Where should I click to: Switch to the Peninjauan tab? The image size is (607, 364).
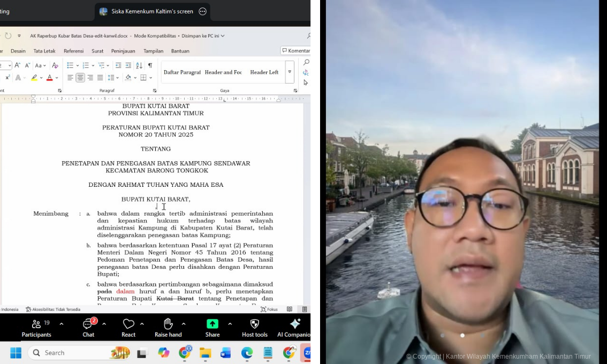pos(123,51)
